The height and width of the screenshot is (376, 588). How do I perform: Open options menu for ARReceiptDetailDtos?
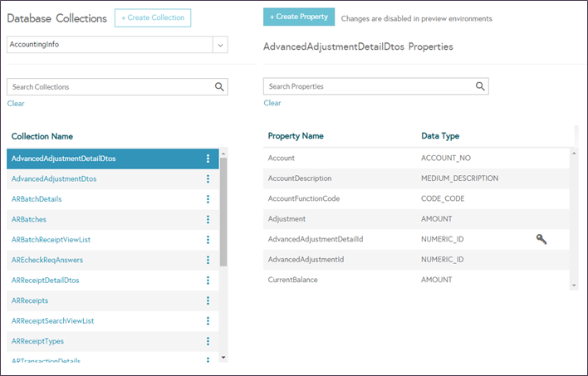click(208, 280)
